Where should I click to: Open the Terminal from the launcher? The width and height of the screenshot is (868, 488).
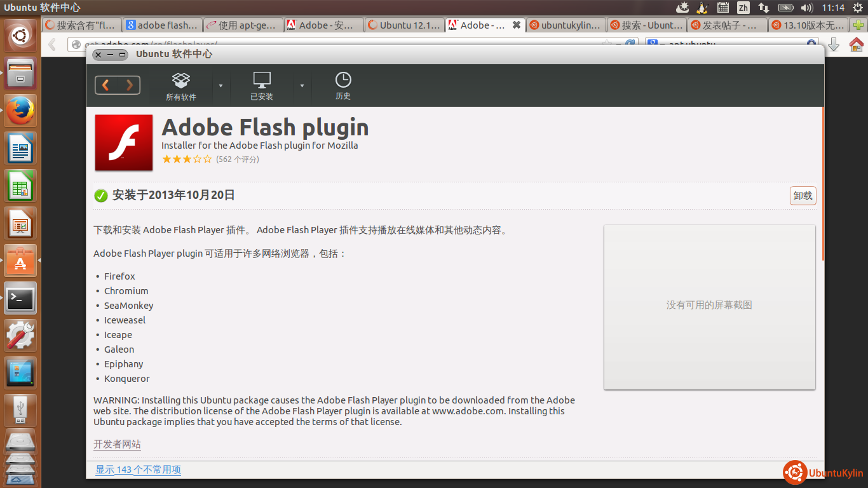(x=20, y=298)
